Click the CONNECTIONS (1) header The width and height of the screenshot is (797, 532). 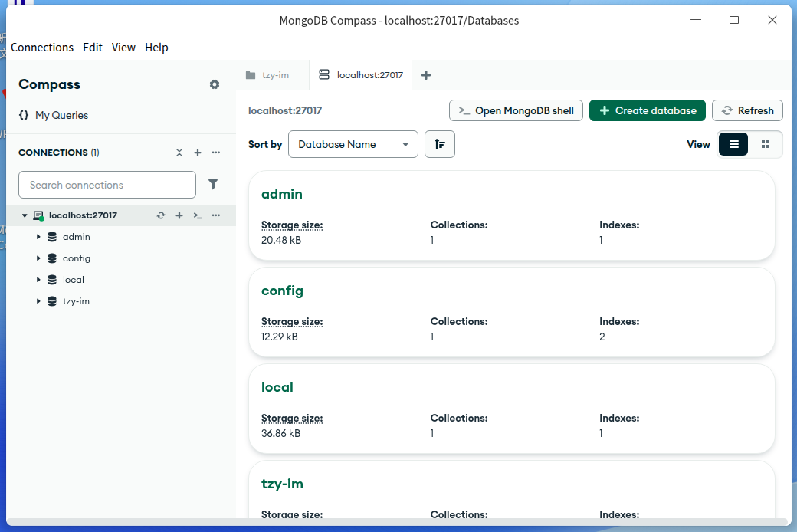pos(59,153)
